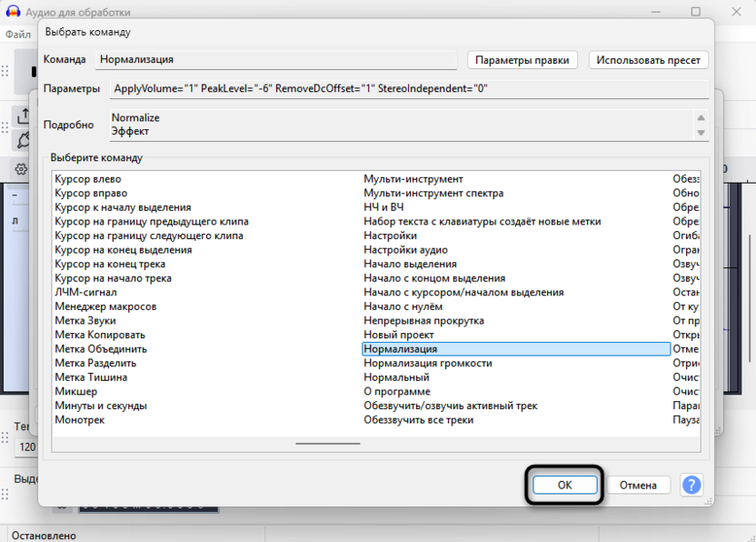Click the Параметры field with ApplyVolume text
The width and height of the screenshot is (756, 542).
click(409, 89)
